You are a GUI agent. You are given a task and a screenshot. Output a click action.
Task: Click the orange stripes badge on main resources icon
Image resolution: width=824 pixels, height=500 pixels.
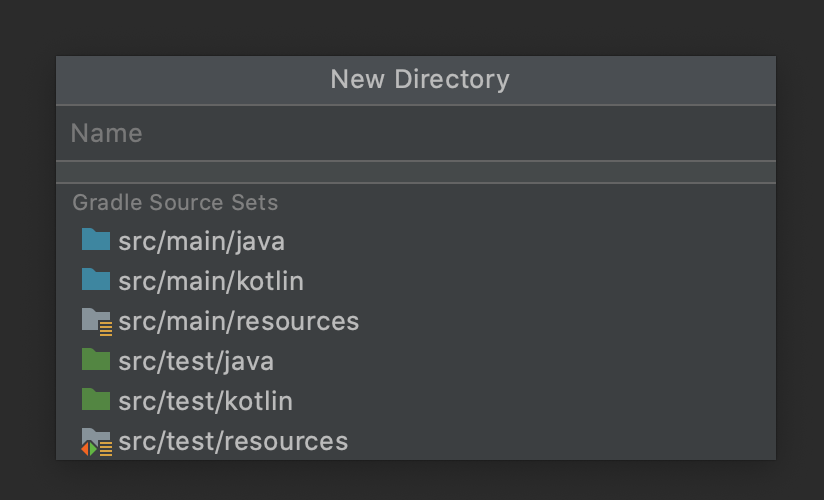[105, 328]
